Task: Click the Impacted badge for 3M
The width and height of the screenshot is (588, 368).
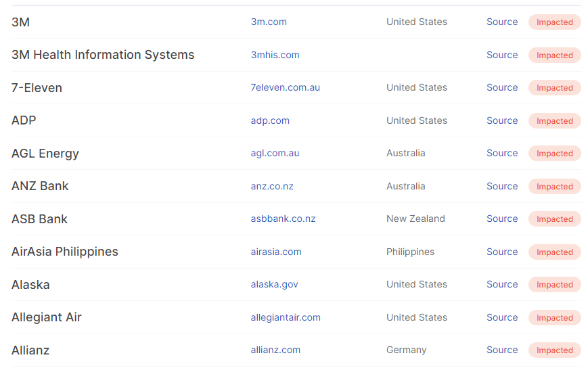Action: [555, 22]
